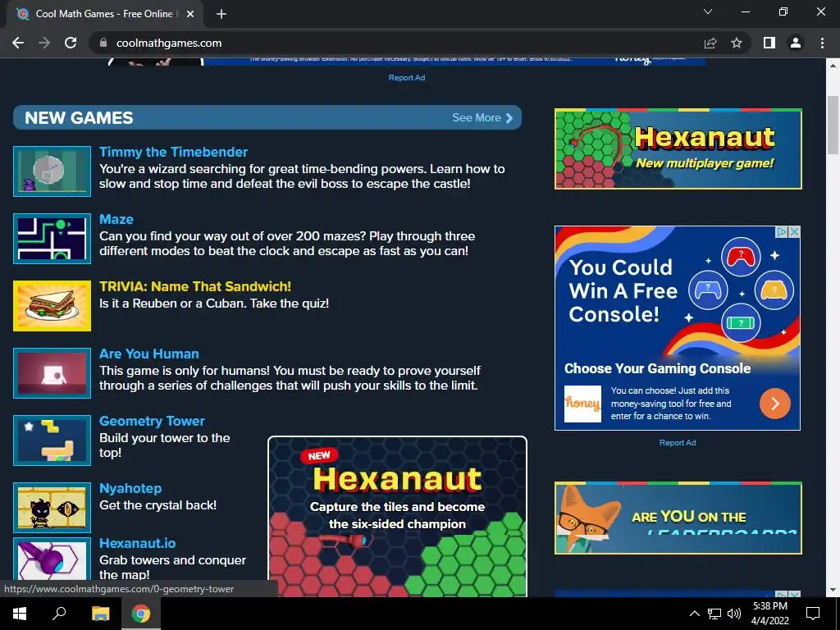Open the Chrome profile menu
Image resolution: width=840 pixels, height=630 pixels.
pyautogui.click(x=796, y=43)
